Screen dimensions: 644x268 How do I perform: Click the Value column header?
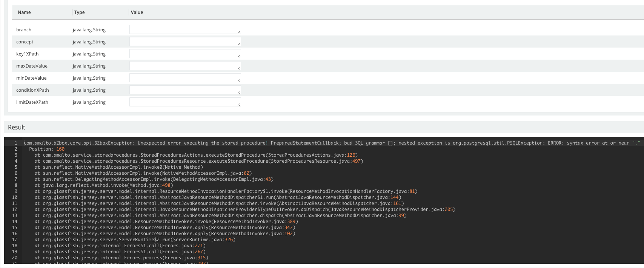tap(137, 12)
